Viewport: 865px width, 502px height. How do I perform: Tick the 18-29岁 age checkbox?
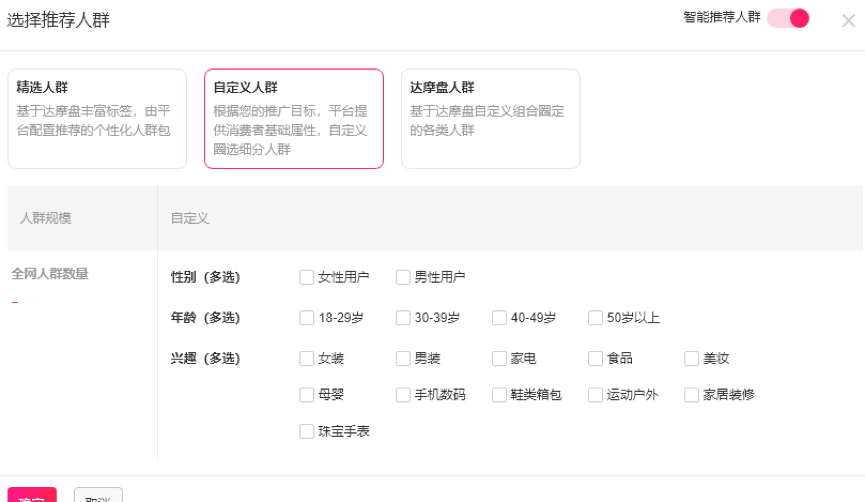(x=307, y=318)
